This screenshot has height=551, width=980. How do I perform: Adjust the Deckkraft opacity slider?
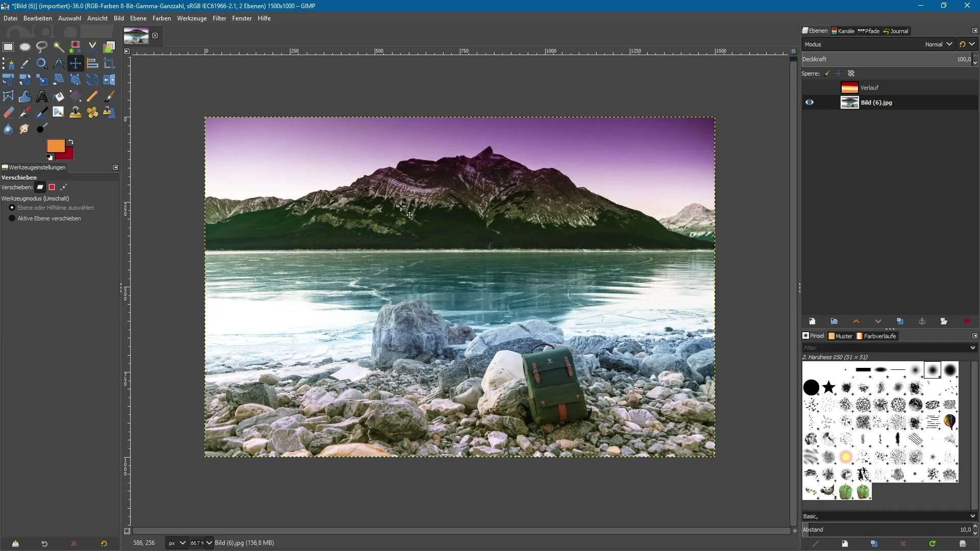[887, 59]
